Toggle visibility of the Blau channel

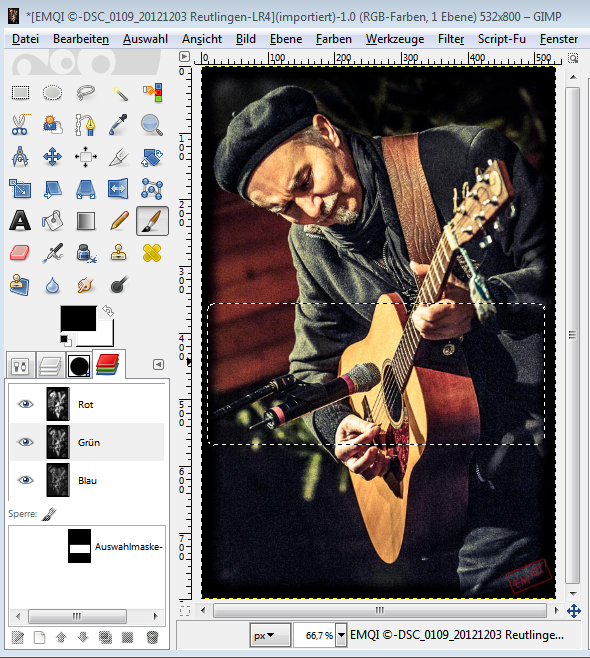coord(26,480)
